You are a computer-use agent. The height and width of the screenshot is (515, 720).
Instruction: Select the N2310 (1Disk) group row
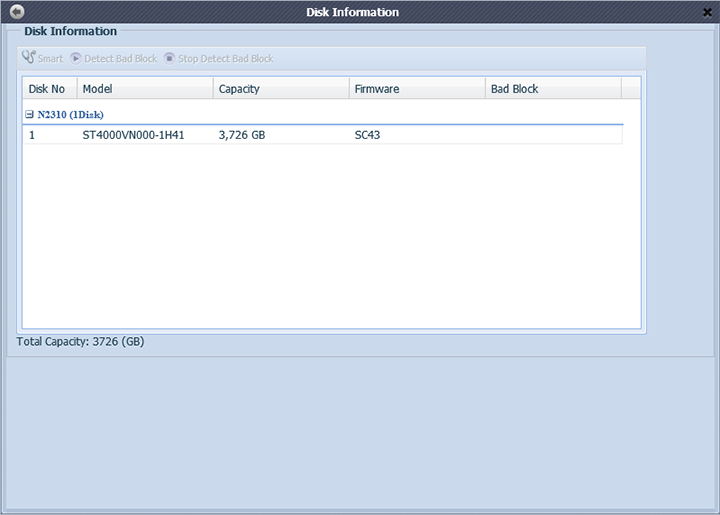point(69,114)
